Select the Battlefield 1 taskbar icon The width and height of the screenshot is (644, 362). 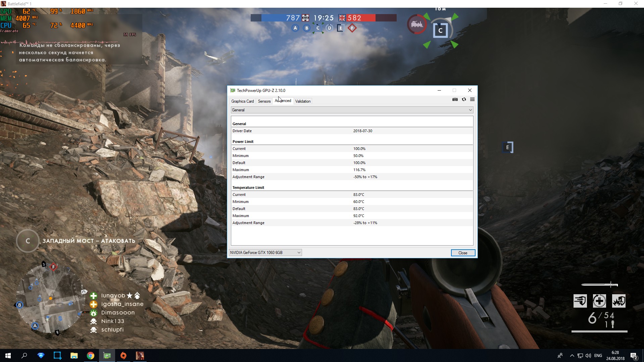click(140, 356)
